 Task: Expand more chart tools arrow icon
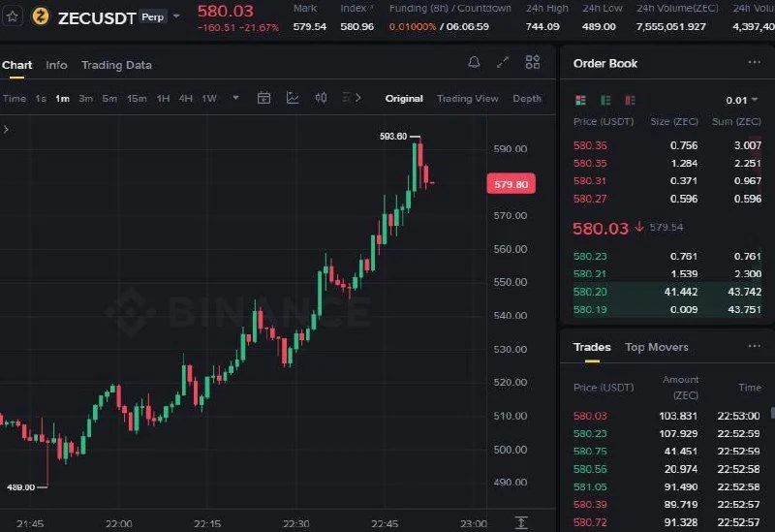point(357,98)
